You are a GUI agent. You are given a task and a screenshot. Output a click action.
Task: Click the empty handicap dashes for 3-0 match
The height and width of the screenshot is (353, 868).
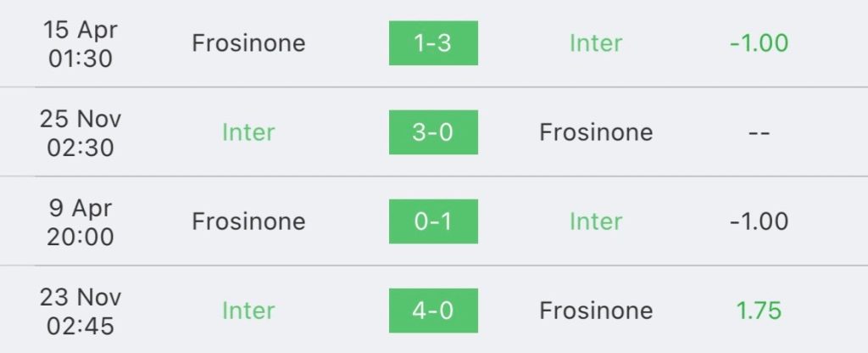tap(759, 133)
